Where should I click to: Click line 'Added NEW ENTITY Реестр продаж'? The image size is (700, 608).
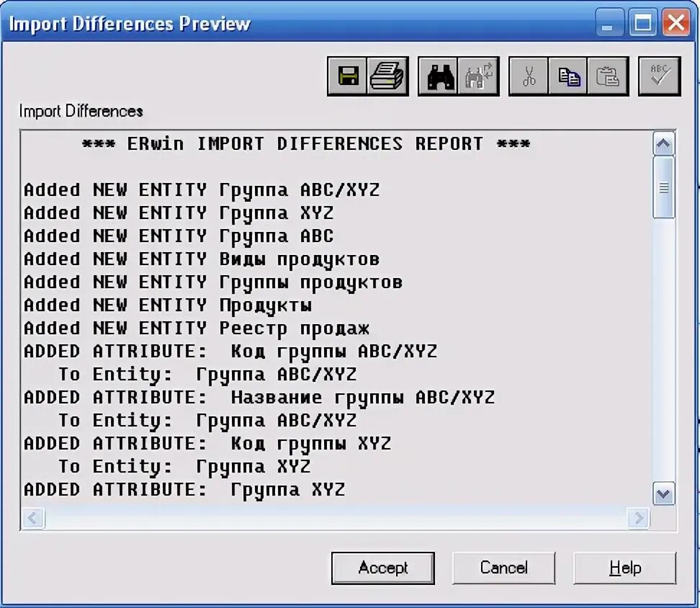point(197,329)
